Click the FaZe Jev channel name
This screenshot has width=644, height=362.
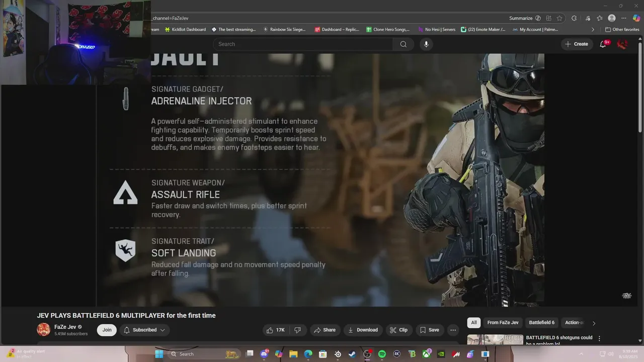tap(65, 327)
